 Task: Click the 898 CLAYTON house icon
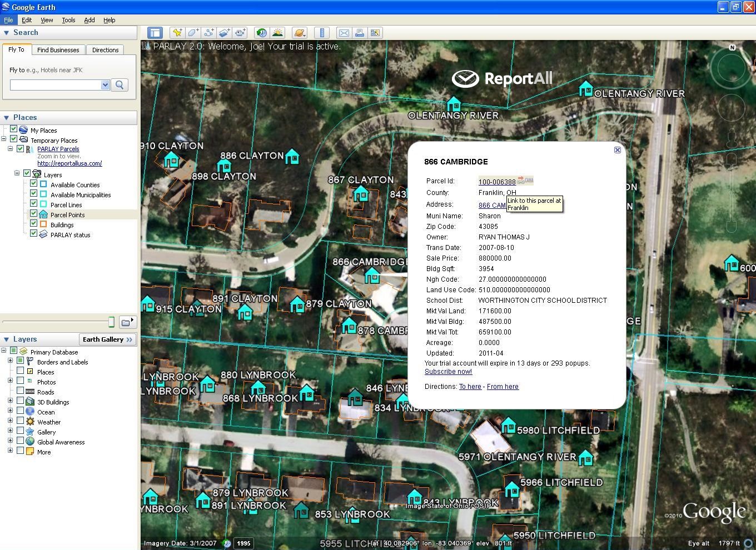click(x=224, y=165)
